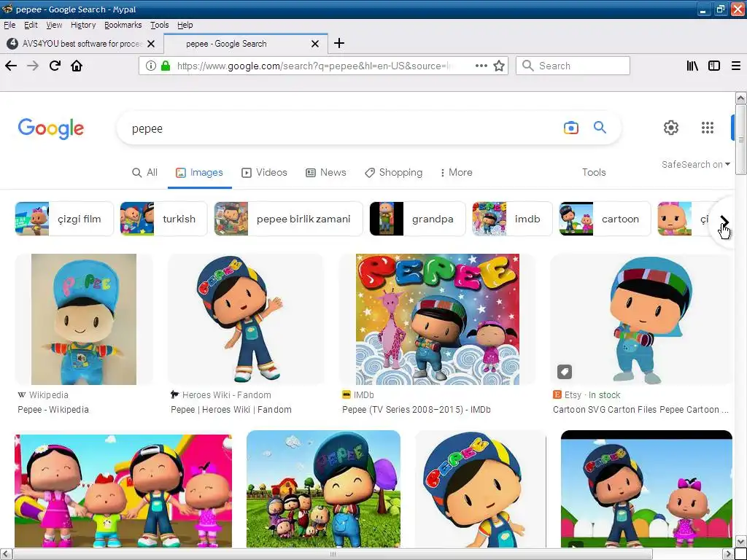
Task: Click the vertical scrollbar down arrow
Action: click(740, 542)
